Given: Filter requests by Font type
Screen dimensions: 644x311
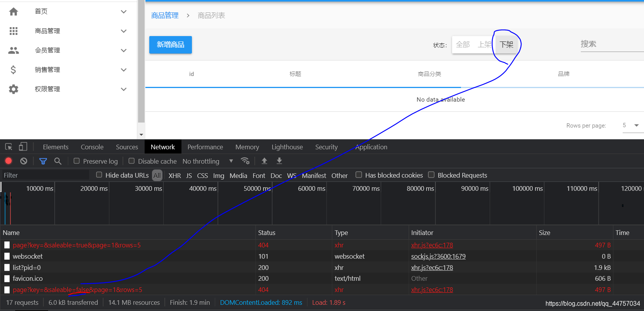Looking at the screenshot, I should (259, 175).
